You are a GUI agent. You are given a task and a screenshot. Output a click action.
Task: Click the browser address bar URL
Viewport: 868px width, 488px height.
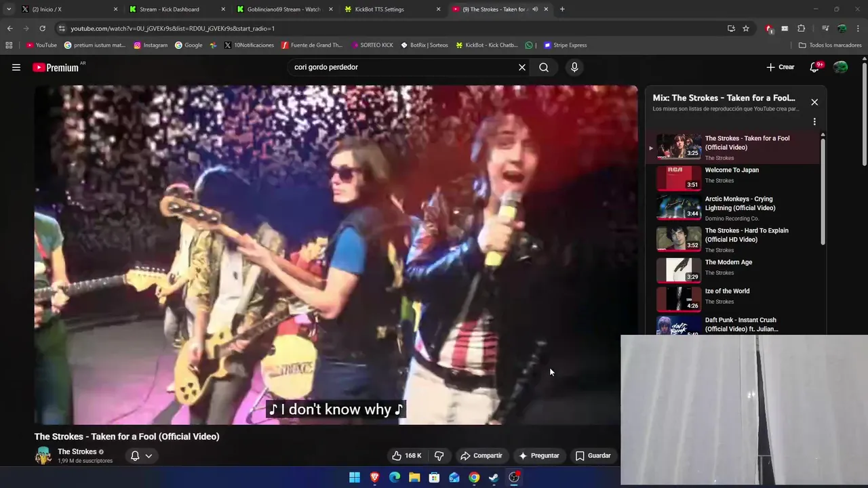172,28
